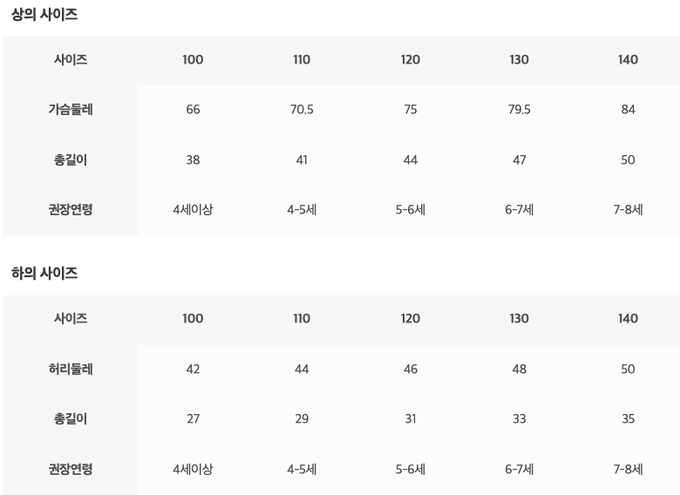
Task: Select the 가슴둘레 row label
Action: click(x=71, y=110)
